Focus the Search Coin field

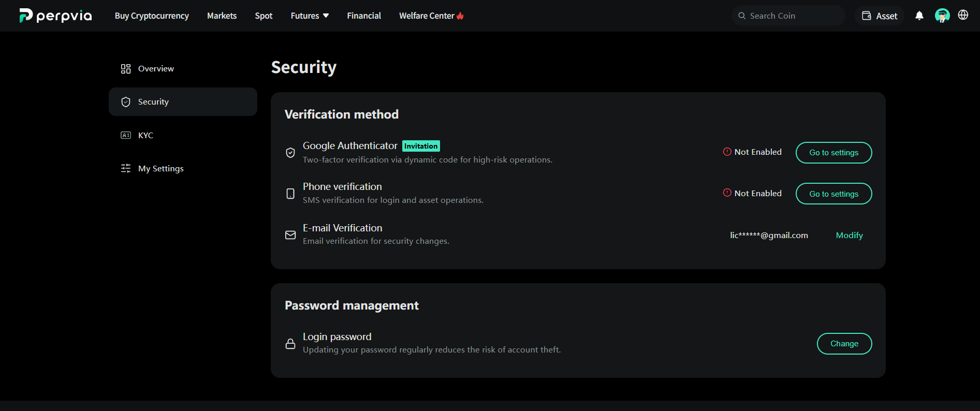click(788, 16)
